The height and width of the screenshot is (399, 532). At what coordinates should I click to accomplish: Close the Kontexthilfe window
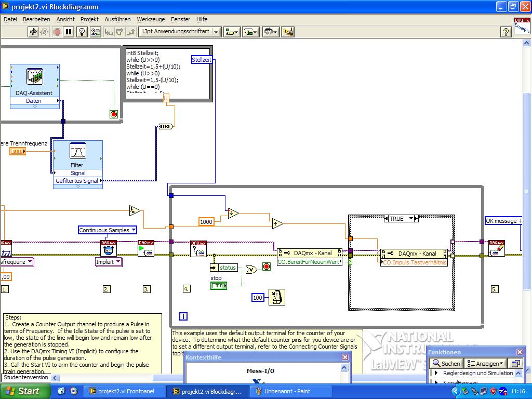pos(345,357)
